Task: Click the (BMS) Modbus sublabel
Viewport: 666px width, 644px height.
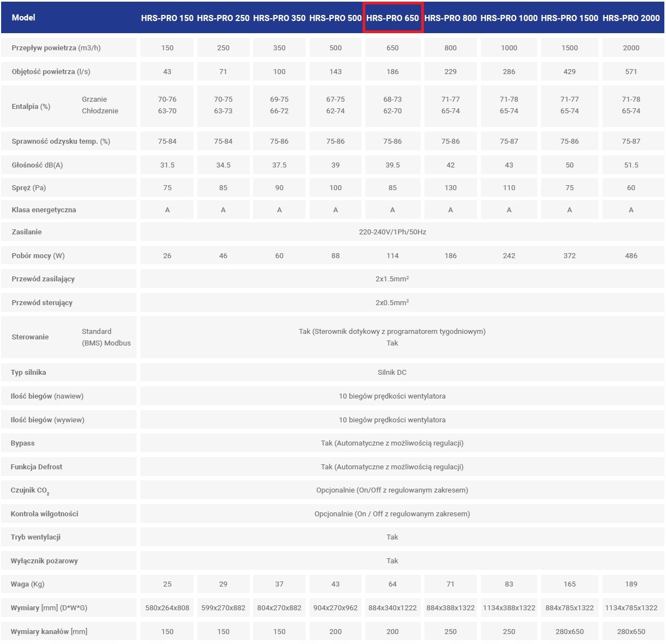Action: coord(106,343)
